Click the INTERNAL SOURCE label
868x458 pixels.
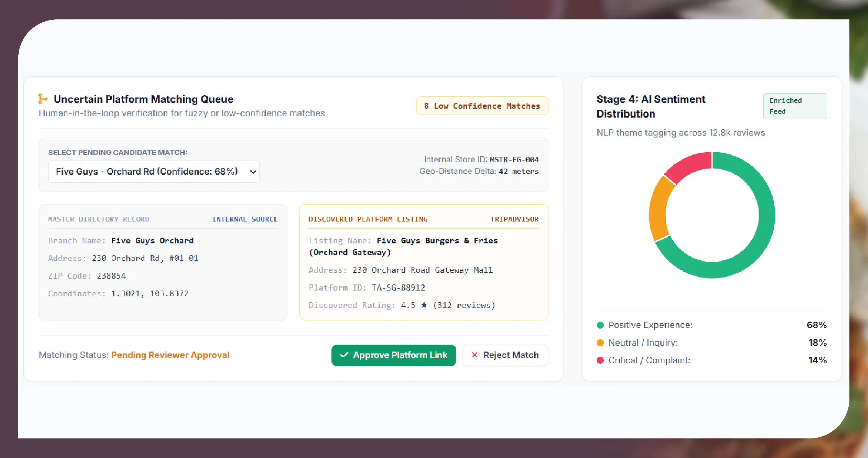tap(245, 219)
